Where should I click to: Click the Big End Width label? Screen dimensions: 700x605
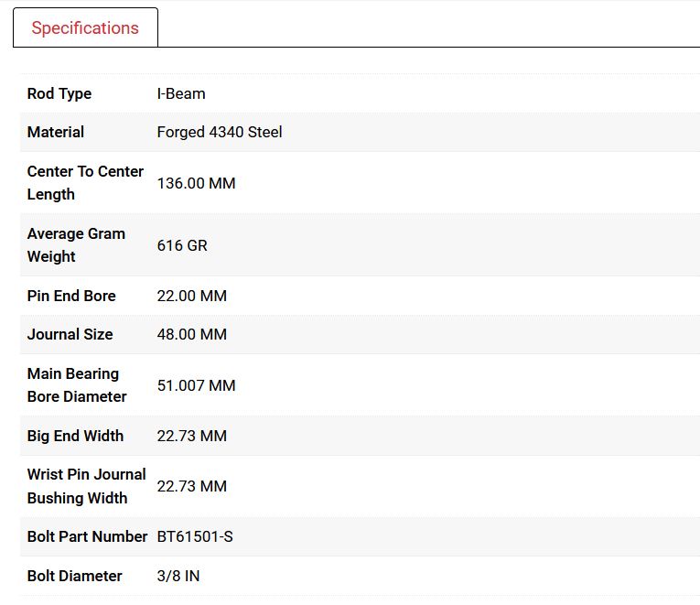tap(75, 436)
